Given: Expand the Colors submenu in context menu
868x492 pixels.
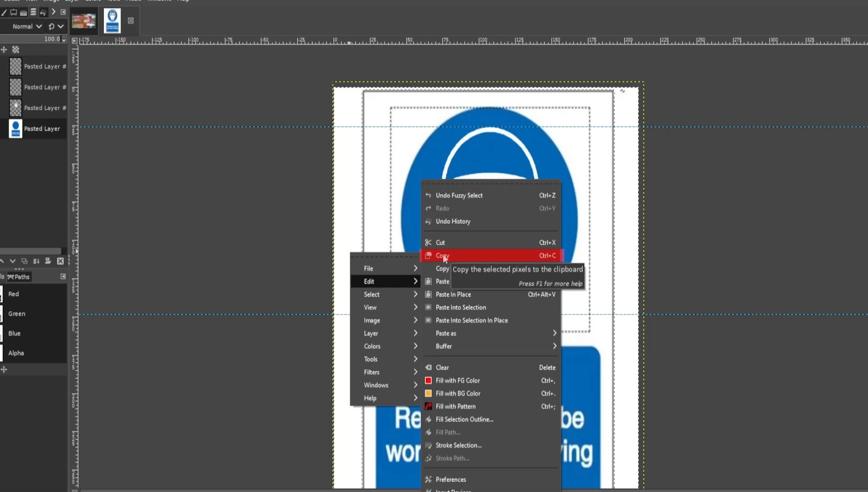Looking at the screenshot, I should coord(385,347).
